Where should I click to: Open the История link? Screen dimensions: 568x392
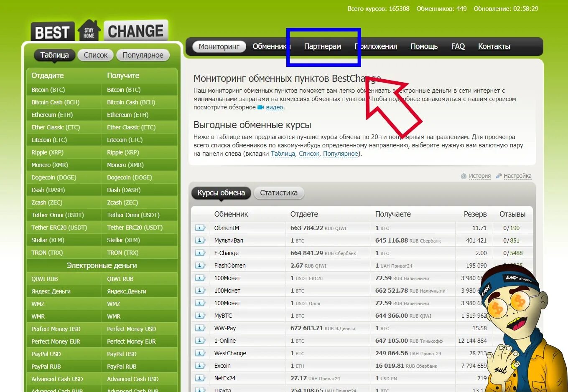(x=480, y=176)
